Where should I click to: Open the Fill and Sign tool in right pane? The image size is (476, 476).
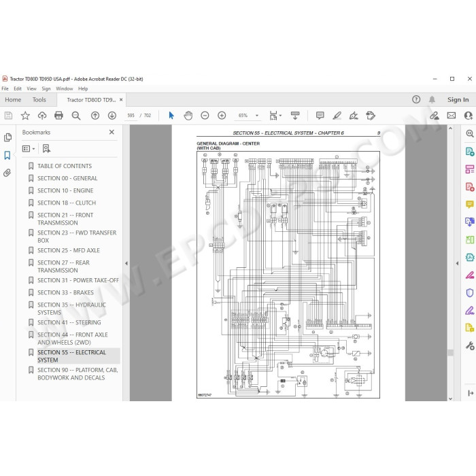pyautogui.click(x=470, y=311)
